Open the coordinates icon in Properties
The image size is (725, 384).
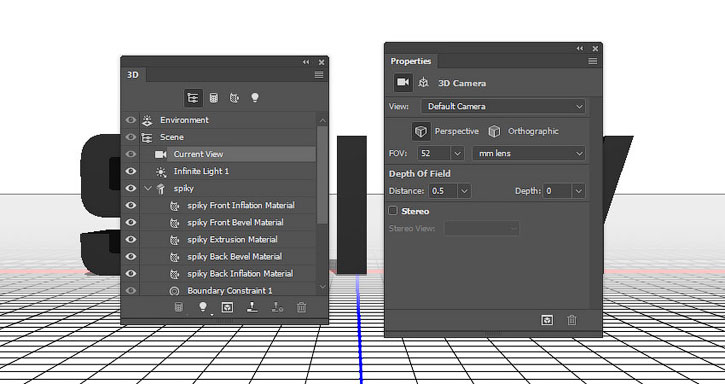click(424, 83)
